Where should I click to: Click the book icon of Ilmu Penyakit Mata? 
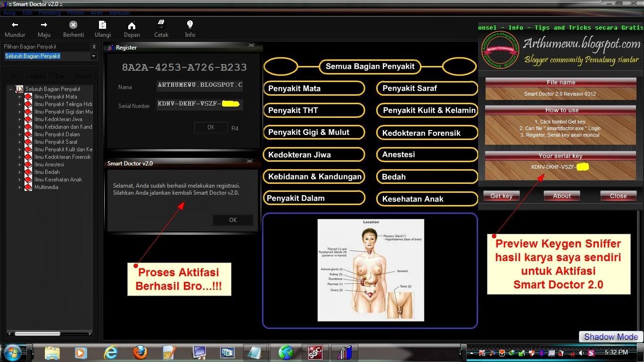point(28,97)
